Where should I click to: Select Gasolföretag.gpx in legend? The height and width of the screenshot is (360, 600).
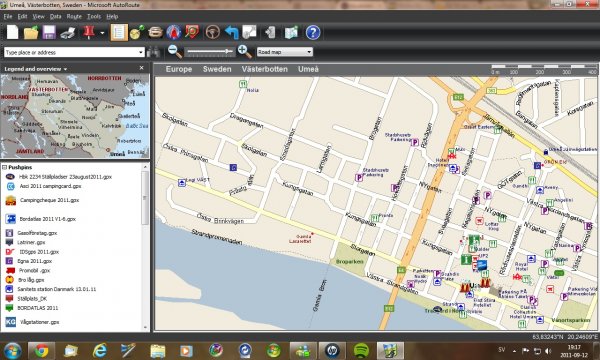tap(37, 233)
